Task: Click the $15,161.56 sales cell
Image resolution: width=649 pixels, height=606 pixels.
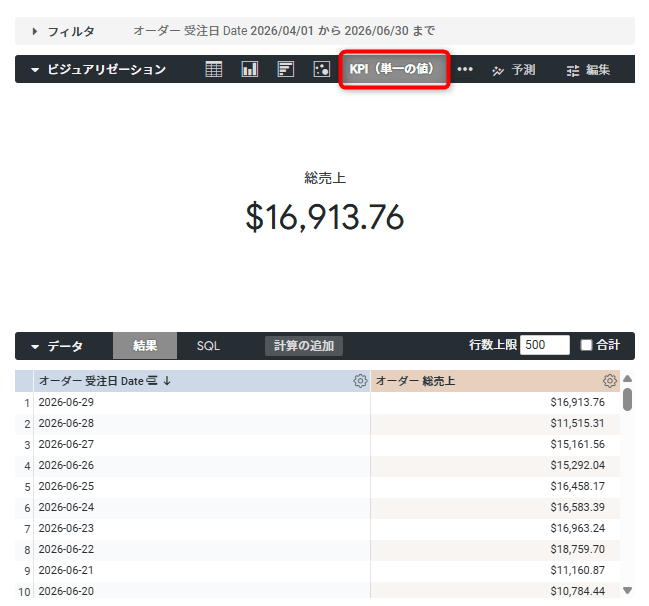Action: [495, 445]
